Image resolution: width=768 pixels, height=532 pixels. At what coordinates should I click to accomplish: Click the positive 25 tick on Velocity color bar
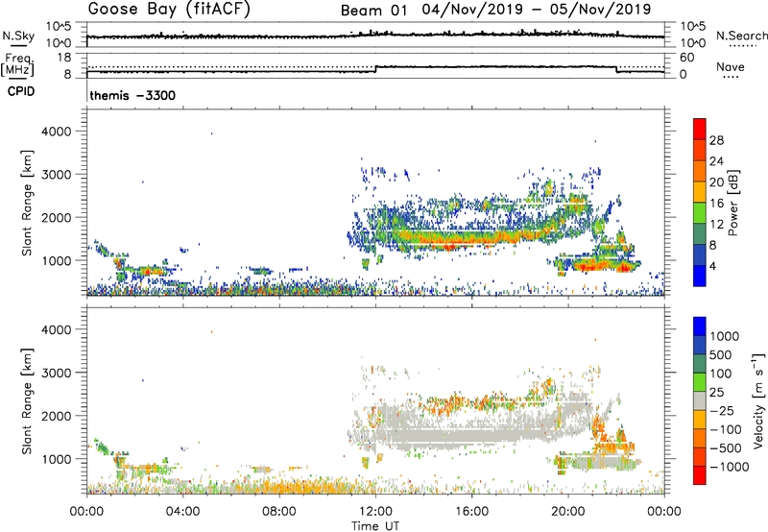coord(716,392)
